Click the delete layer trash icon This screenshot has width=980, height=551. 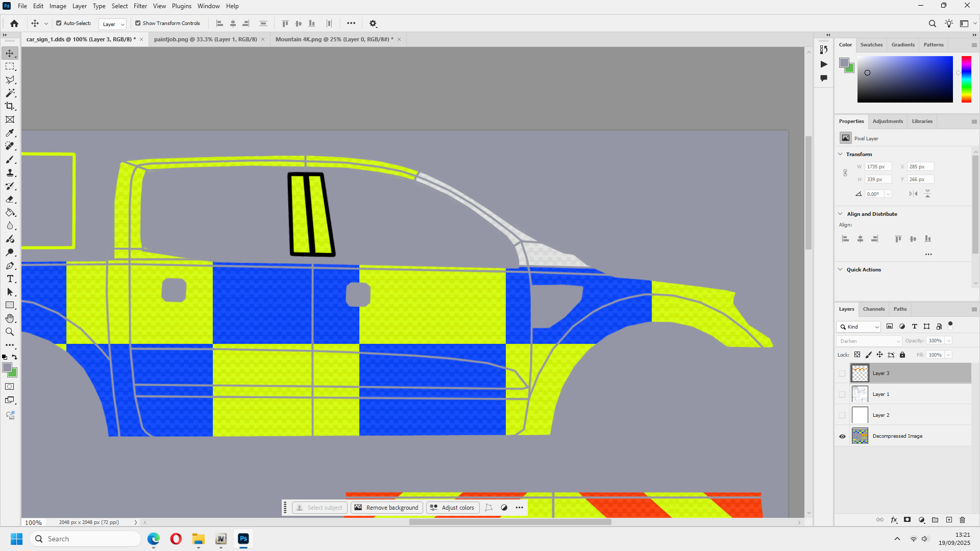click(963, 520)
